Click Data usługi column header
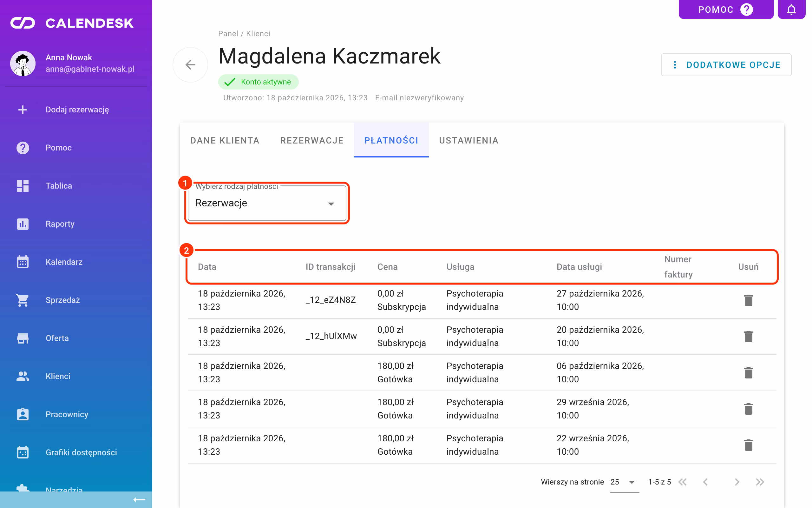Viewport: 812px width, 508px height. click(x=579, y=267)
